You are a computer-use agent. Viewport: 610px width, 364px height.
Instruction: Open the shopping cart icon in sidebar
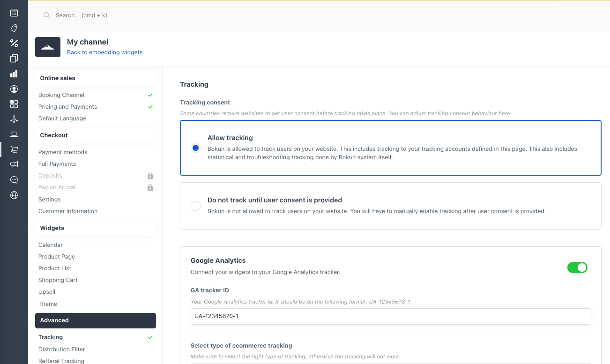tap(14, 149)
